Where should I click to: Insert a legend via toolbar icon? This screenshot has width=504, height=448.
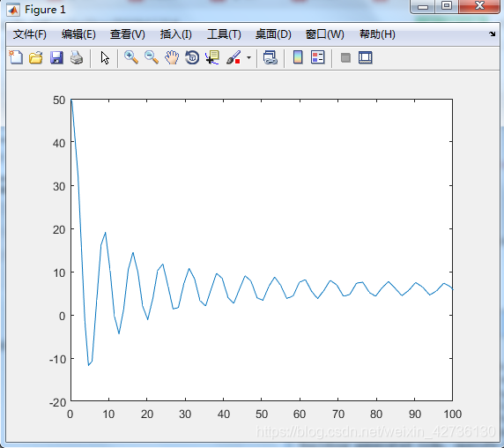[x=318, y=57]
